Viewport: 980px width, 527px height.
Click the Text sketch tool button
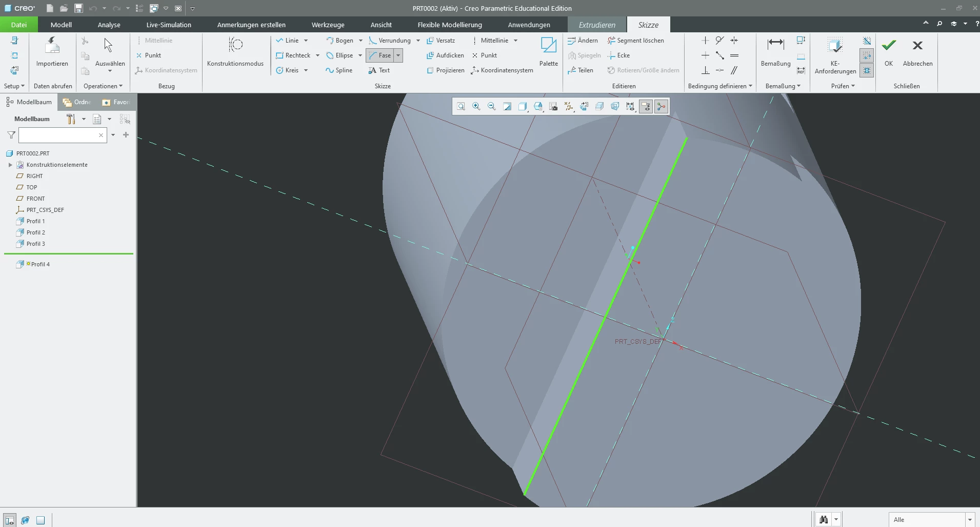pyautogui.click(x=379, y=70)
